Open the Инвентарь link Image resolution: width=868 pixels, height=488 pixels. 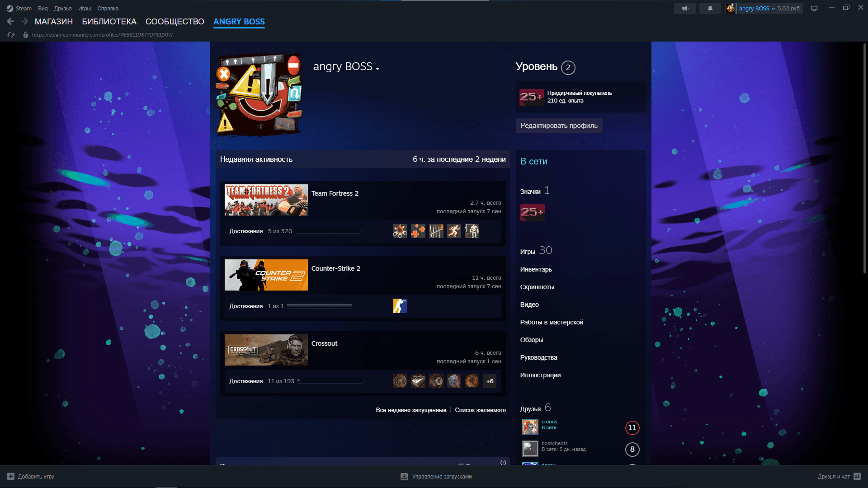pos(536,269)
